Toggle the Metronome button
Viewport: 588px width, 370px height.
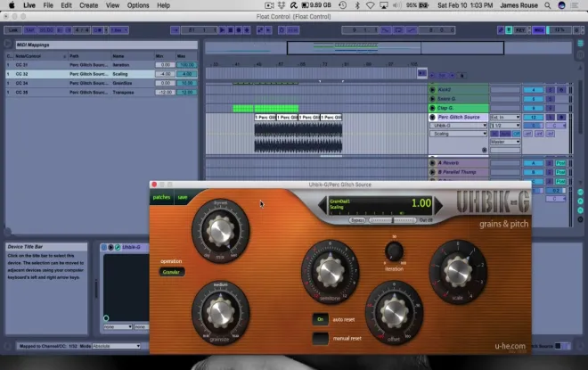pyautogui.click(x=97, y=30)
